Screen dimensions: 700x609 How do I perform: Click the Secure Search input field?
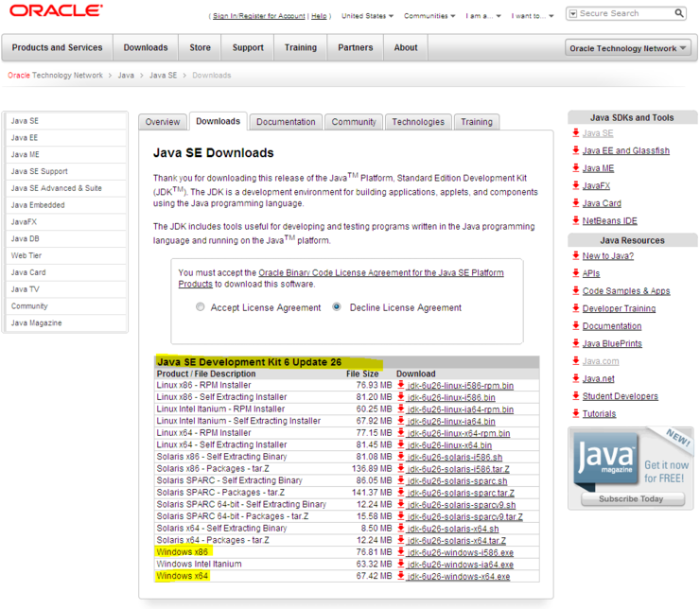625,14
